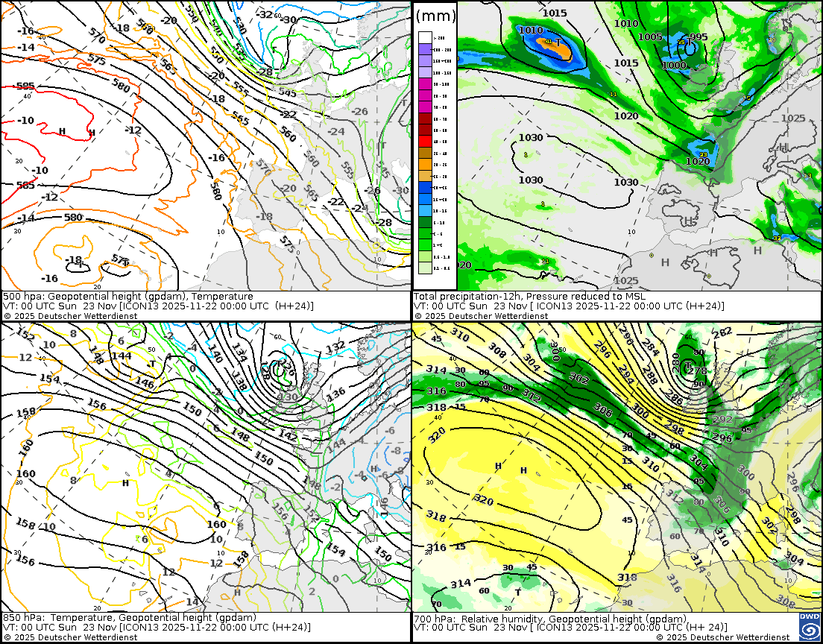The width and height of the screenshot is (823, 644).
Task: Click the bottom-right Deutscher Wetterdienst copyright text
Action: tap(722, 637)
